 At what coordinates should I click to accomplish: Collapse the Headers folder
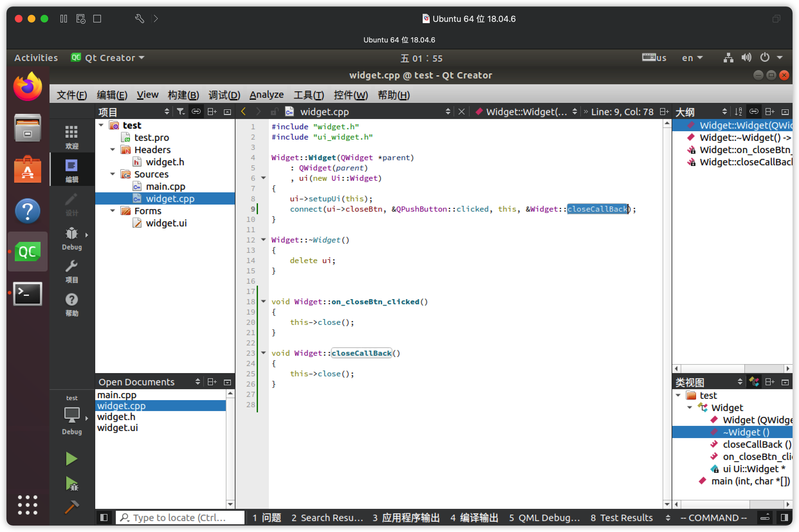point(113,150)
